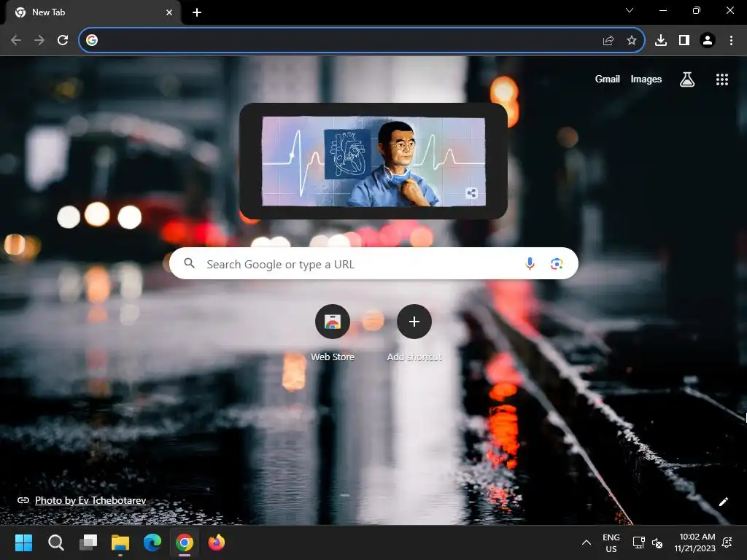Focus the Search Google or type URL box
The width and height of the screenshot is (747, 560).
[373, 263]
